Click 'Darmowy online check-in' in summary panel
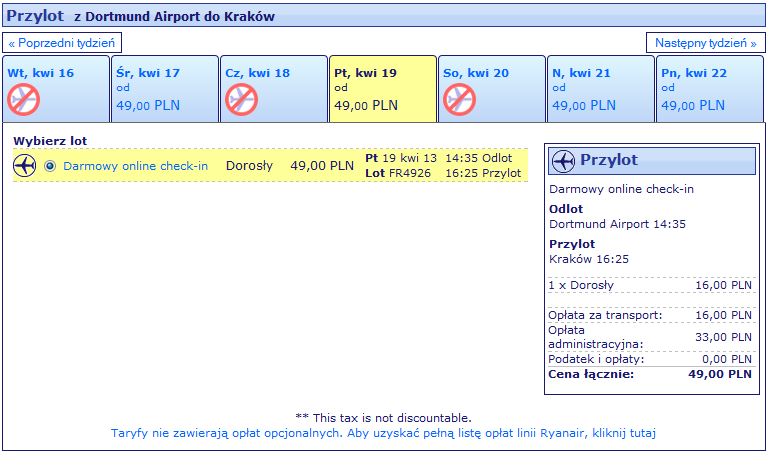The width and height of the screenshot is (778, 465). (621, 189)
